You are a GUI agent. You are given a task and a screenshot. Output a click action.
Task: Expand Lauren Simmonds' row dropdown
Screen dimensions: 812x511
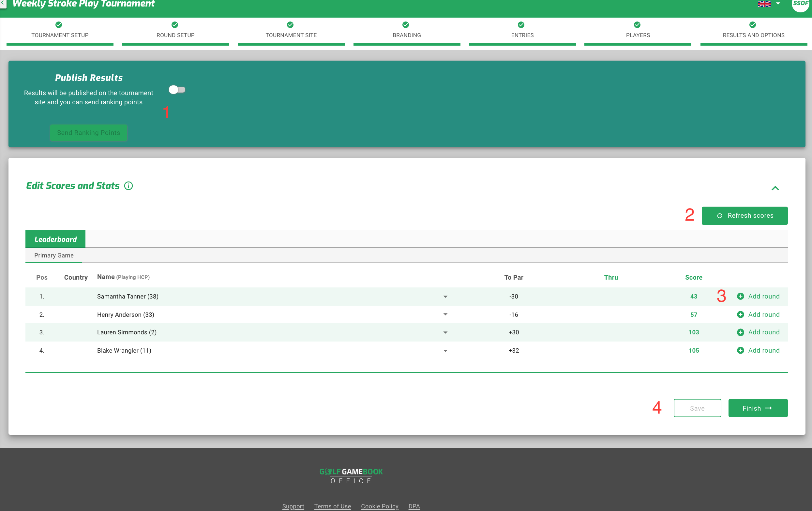click(x=445, y=332)
